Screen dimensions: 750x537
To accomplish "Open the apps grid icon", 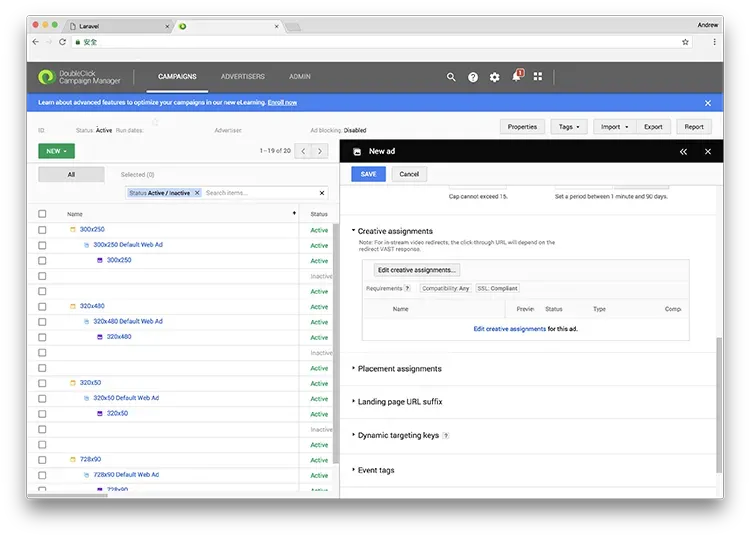I will pos(538,77).
